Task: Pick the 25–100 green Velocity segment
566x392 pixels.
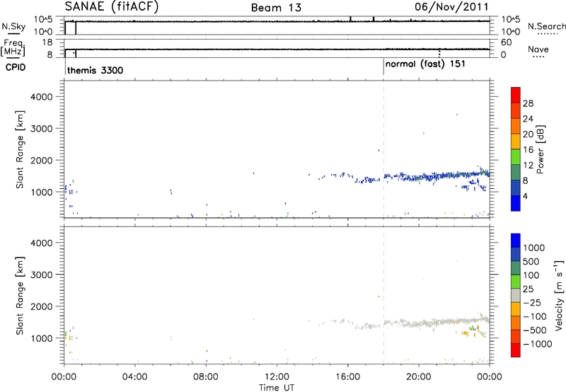Action: [516, 282]
